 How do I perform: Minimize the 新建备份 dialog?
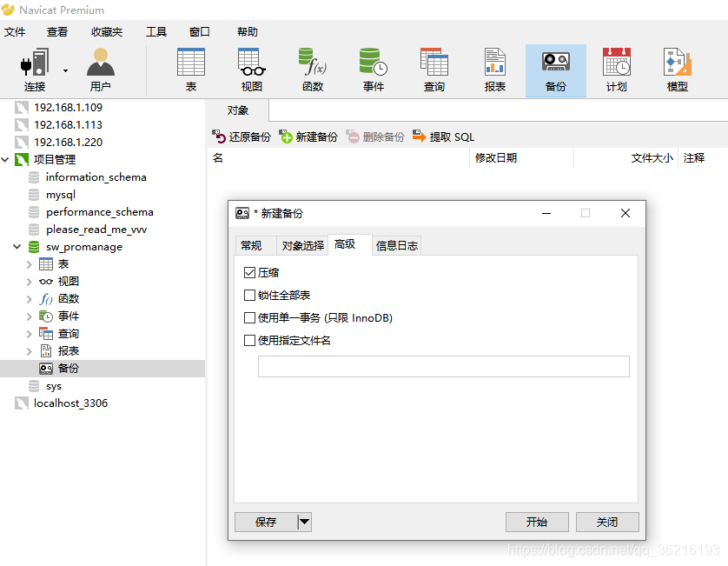coord(546,213)
